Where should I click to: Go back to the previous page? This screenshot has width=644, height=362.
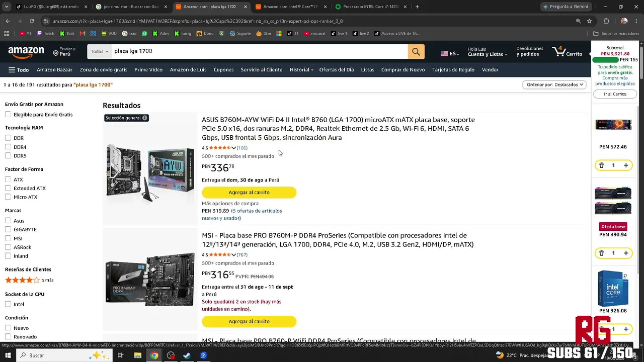pyautogui.click(x=8, y=21)
